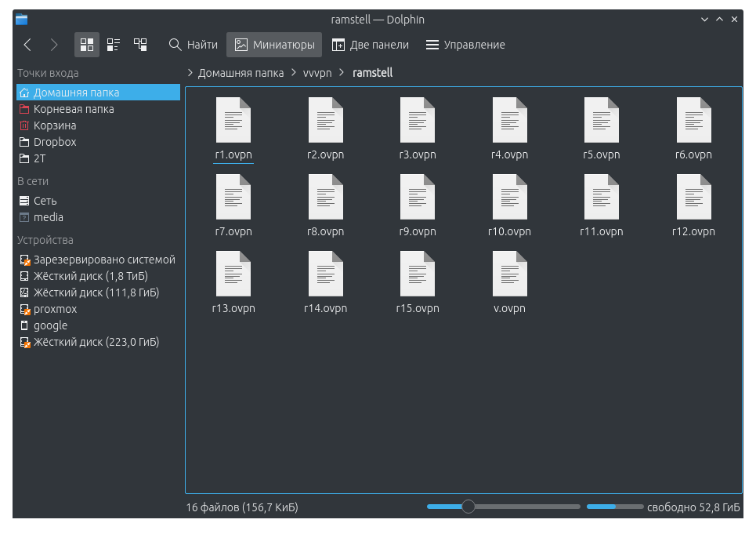Open Жёсткий диск (111,8 ГиБ)
The width and height of the screenshot is (756, 534).
click(99, 292)
